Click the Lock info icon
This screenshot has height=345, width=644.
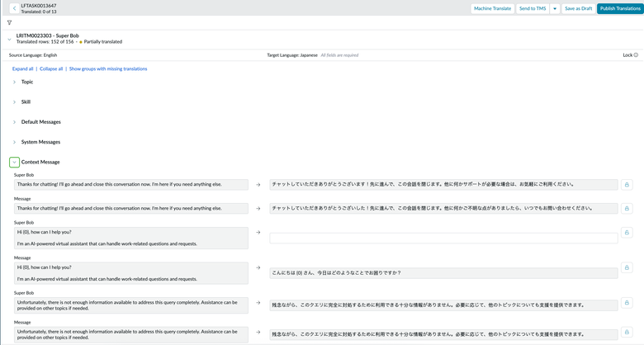[x=636, y=55]
